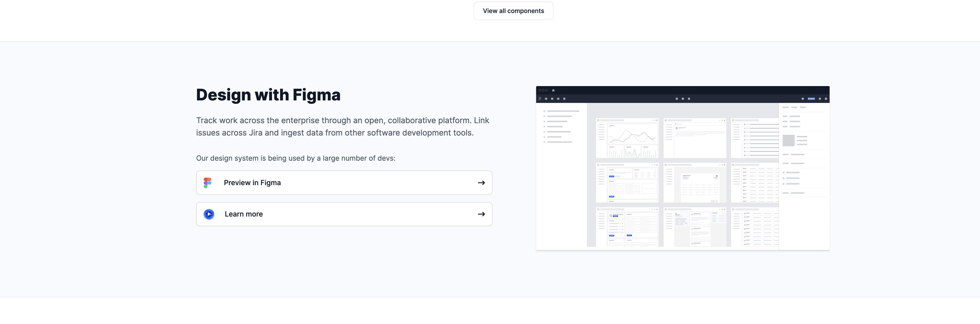Open the Learn more link

point(344,214)
